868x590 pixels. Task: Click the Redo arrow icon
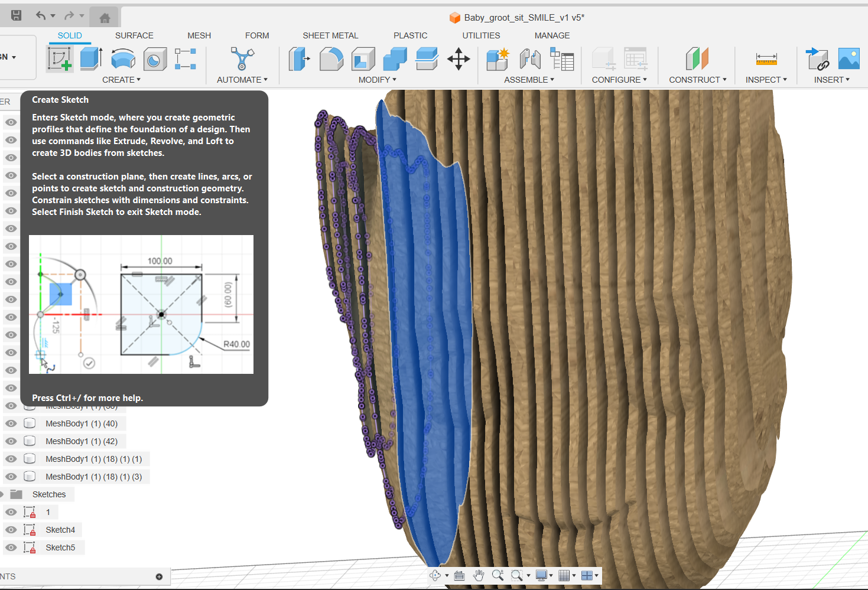(69, 16)
